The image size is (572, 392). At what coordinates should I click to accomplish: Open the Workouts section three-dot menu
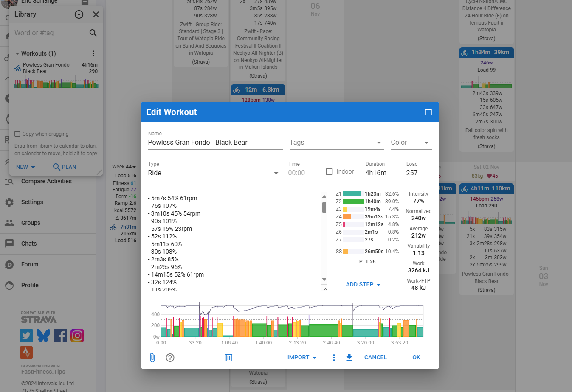coord(93,53)
